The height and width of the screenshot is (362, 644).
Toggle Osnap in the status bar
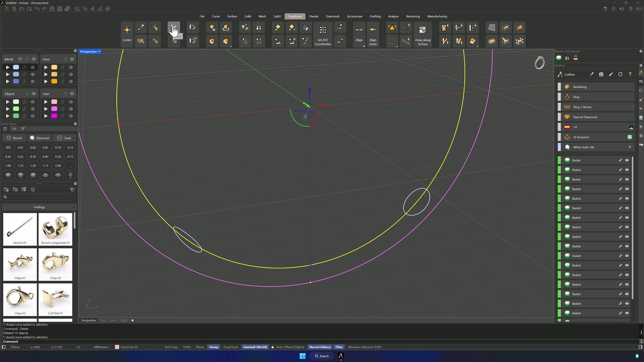pyautogui.click(x=214, y=347)
